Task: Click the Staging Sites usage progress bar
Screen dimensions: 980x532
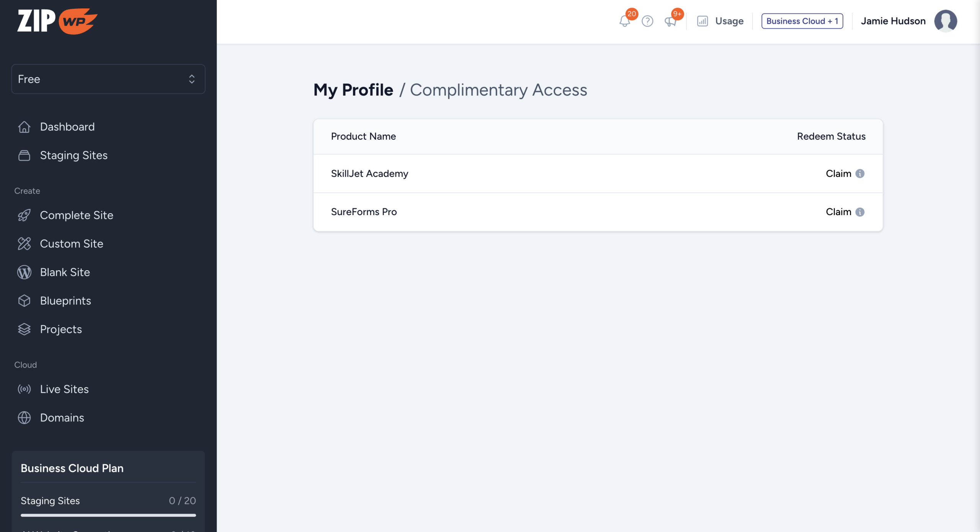Action: coord(108,515)
